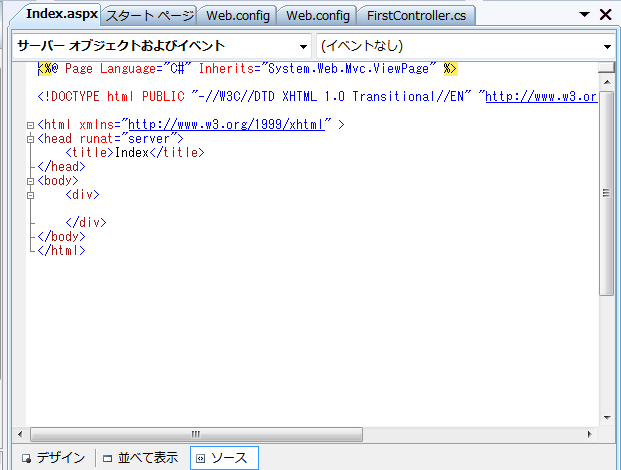Open the スタート ページ tab

coord(150,16)
